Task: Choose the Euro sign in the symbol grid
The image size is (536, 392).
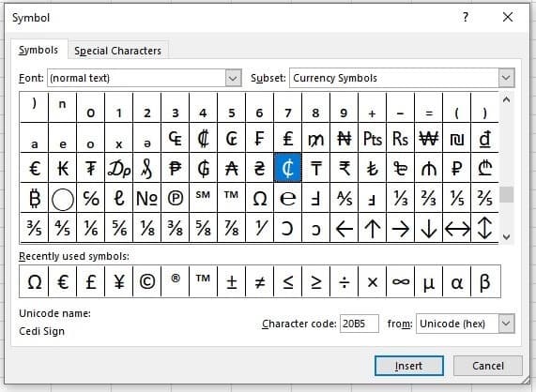Action: (x=35, y=168)
